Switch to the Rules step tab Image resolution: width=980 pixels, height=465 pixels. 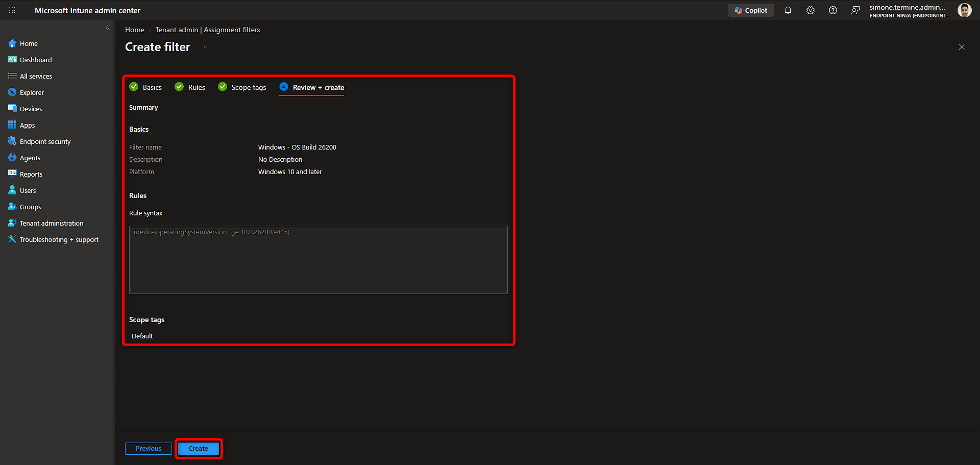pos(190,87)
